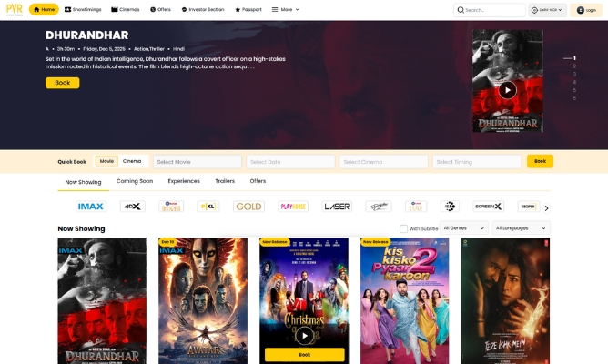
Task: Select the LASER format logo
Action: [337, 207]
